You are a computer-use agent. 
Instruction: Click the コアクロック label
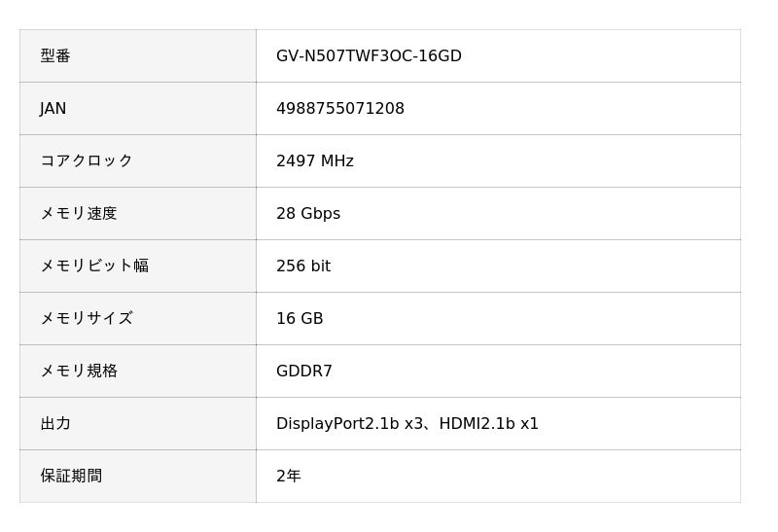[x=86, y=161]
